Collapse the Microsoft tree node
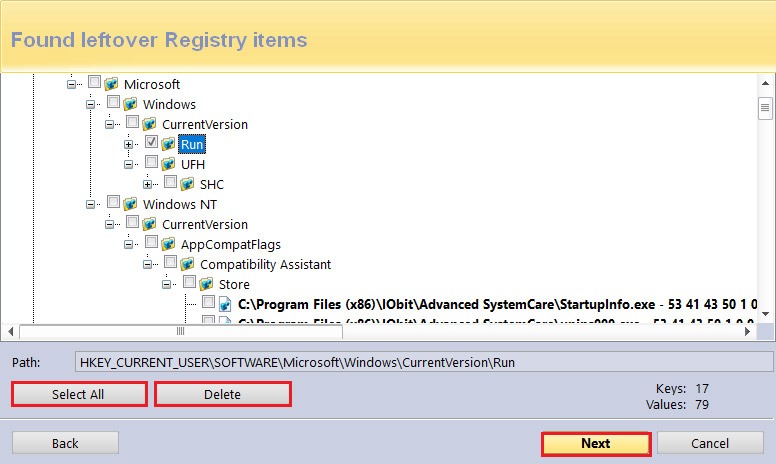 (71, 85)
